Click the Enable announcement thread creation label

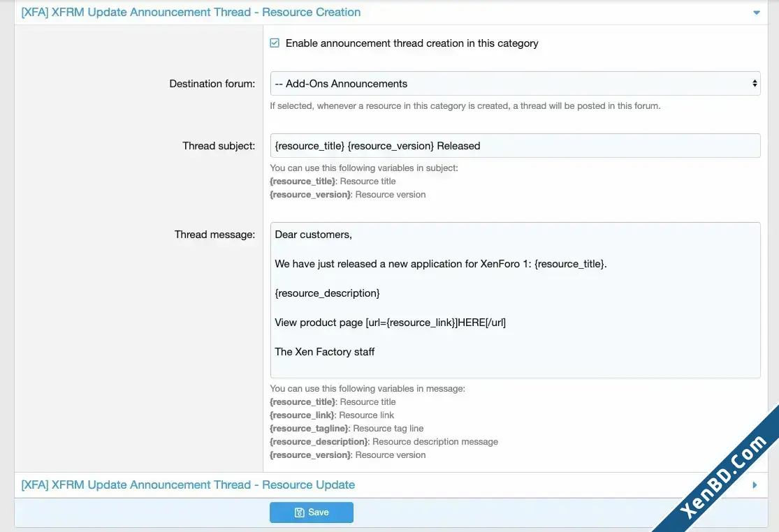coord(412,43)
